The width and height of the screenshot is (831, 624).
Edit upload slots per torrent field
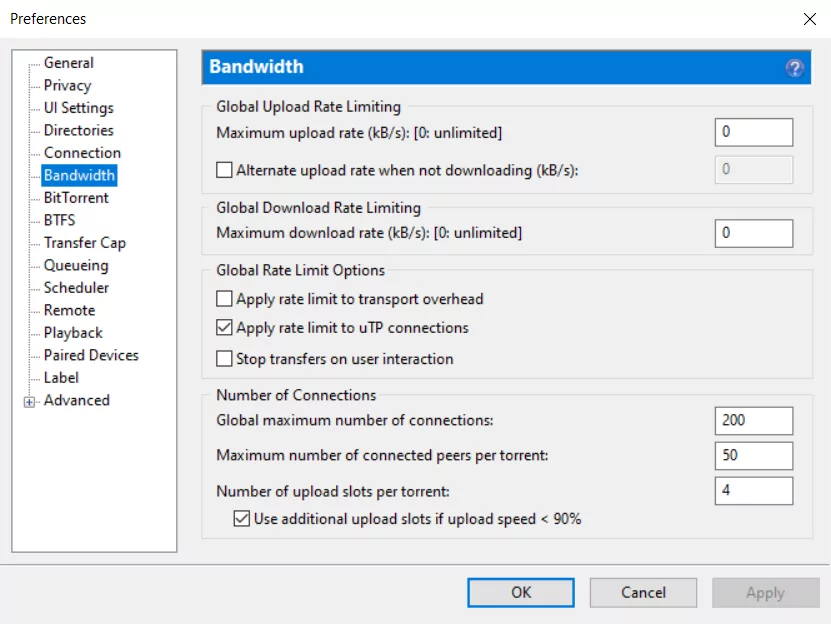pyautogui.click(x=754, y=490)
